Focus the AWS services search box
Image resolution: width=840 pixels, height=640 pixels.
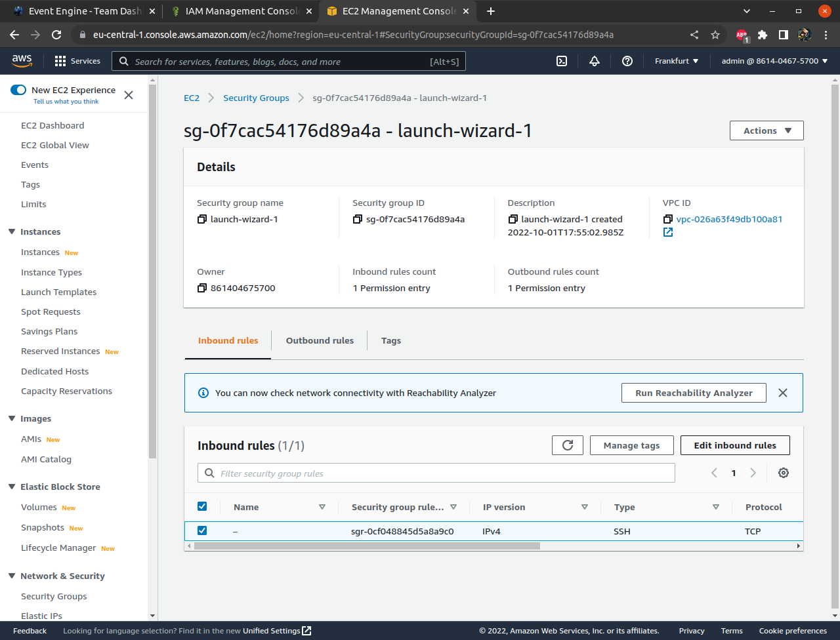click(289, 61)
